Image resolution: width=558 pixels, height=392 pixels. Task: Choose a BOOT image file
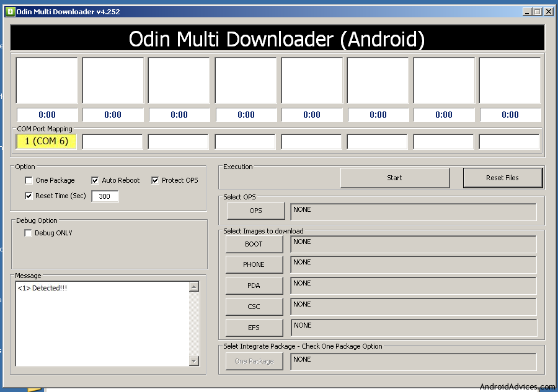pos(254,244)
